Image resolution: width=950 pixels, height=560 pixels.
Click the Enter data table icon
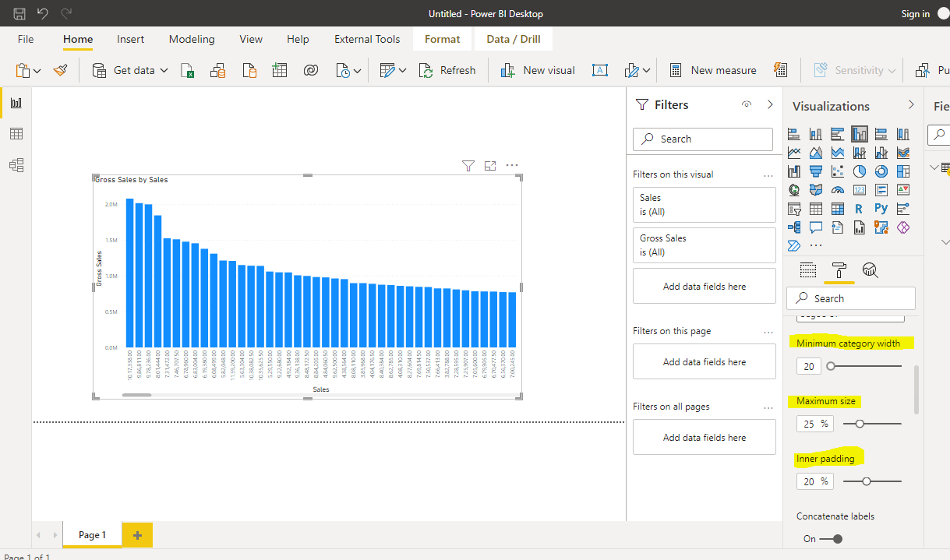pyautogui.click(x=280, y=70)
